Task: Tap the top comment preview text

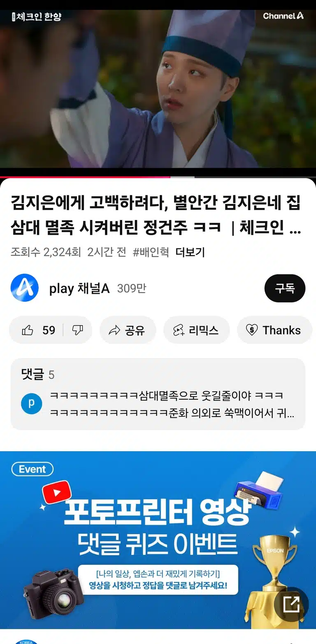Action: [x=172, y=404]
